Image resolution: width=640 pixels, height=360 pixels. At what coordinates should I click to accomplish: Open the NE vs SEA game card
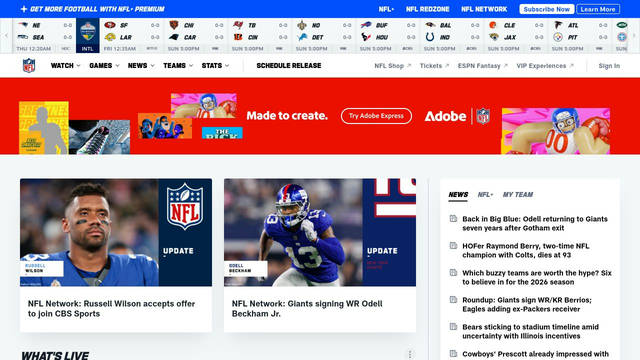tap(44, 36)
